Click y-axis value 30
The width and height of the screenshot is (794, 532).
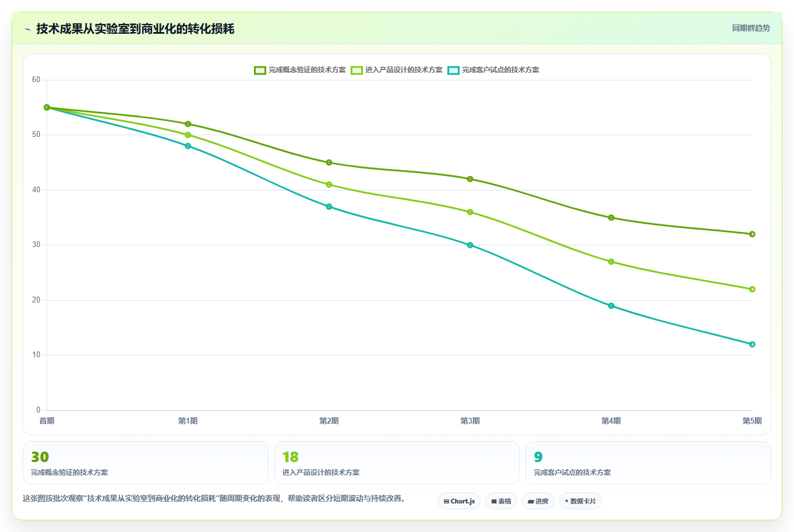point(36,245)
